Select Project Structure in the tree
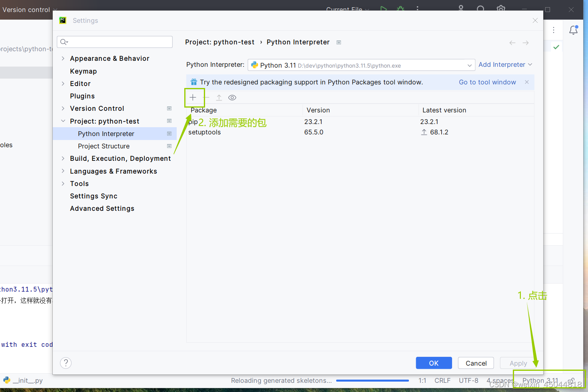The image size is (588, 392). (104, 146)
